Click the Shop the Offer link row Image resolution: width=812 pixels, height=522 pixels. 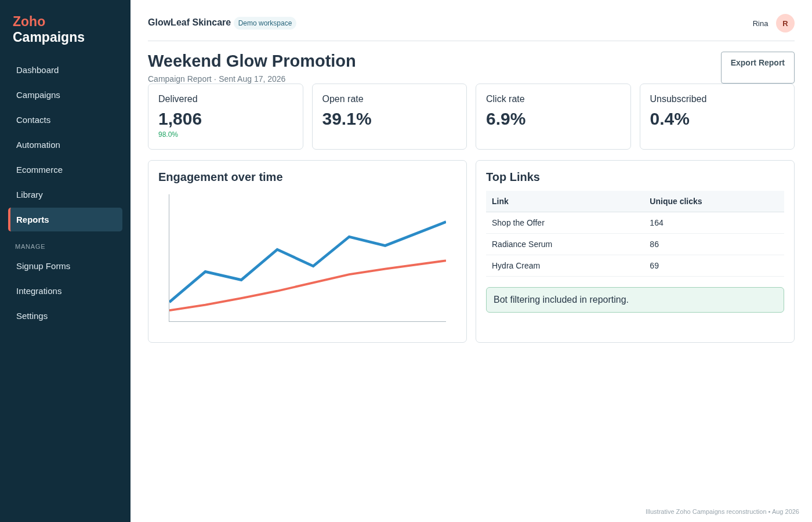635,223
